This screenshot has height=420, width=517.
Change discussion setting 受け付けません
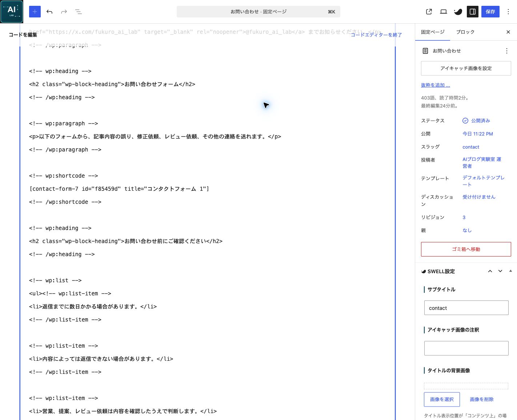479,197
